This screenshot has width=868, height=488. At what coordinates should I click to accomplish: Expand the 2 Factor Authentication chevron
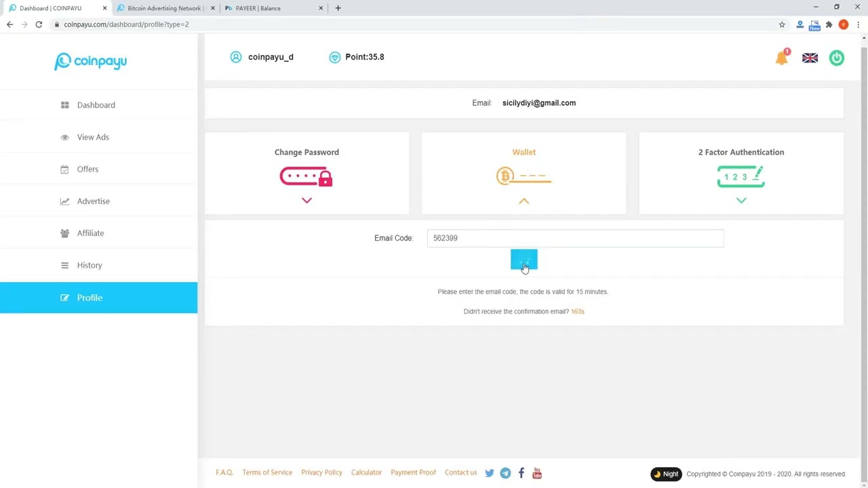coord(741,201)
